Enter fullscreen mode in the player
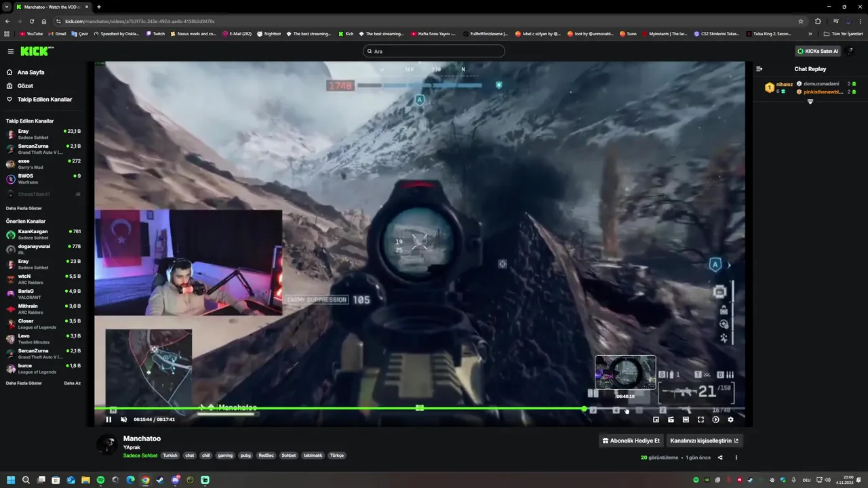The width and height of the screenshot is (868, 488). click(701, 420)
